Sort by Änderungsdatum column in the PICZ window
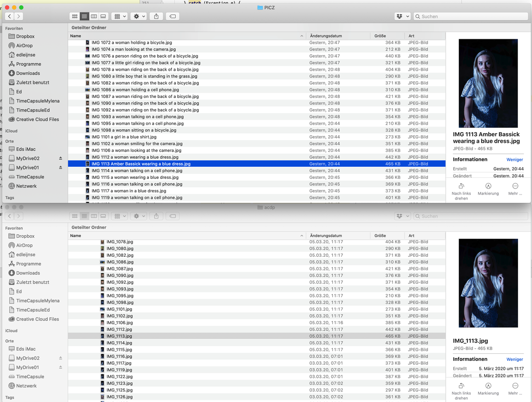Screen dimensions: 532x402 [x=326, y=36]
